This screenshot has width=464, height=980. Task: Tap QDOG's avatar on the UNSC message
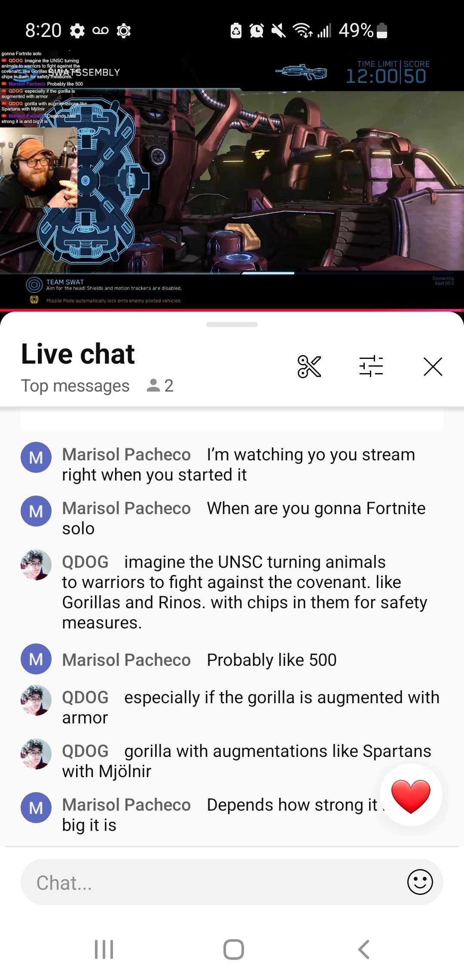point(36,564)
